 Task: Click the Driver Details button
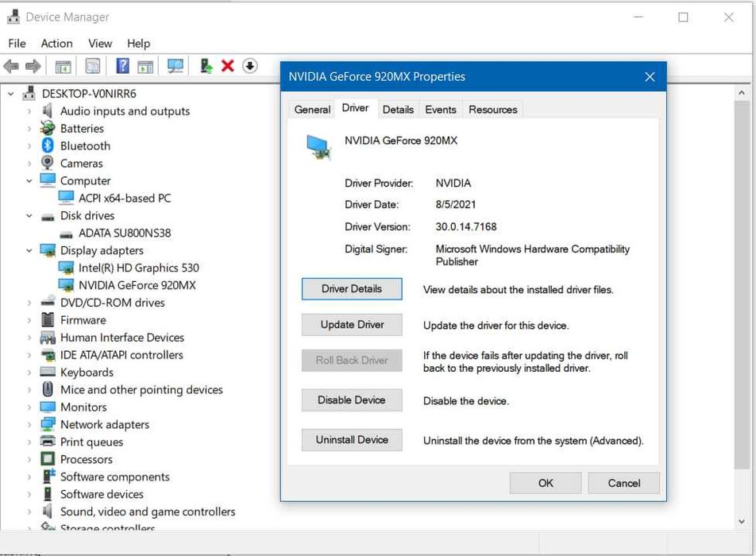(352, 289)
